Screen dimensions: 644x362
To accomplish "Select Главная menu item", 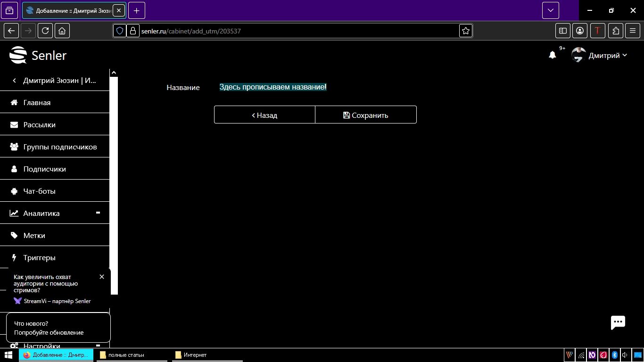I will click(55, 102).
